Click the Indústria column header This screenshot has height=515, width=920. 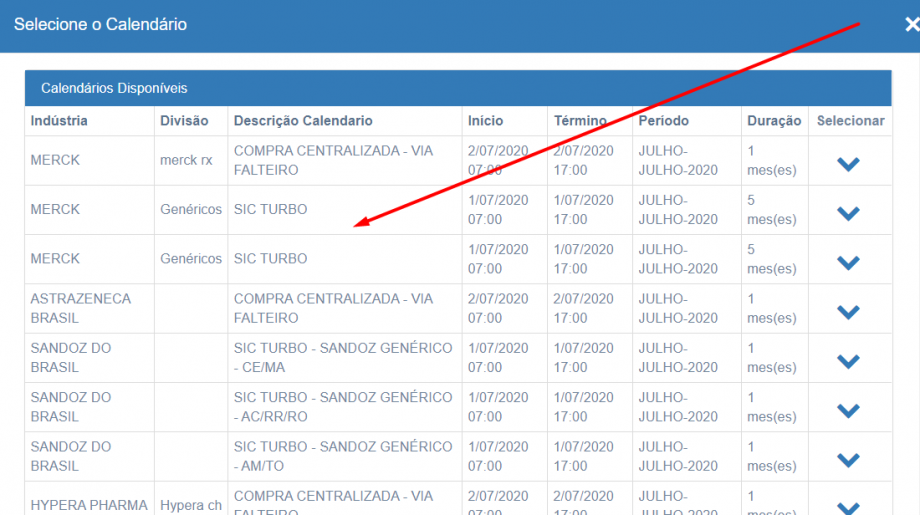59,121
